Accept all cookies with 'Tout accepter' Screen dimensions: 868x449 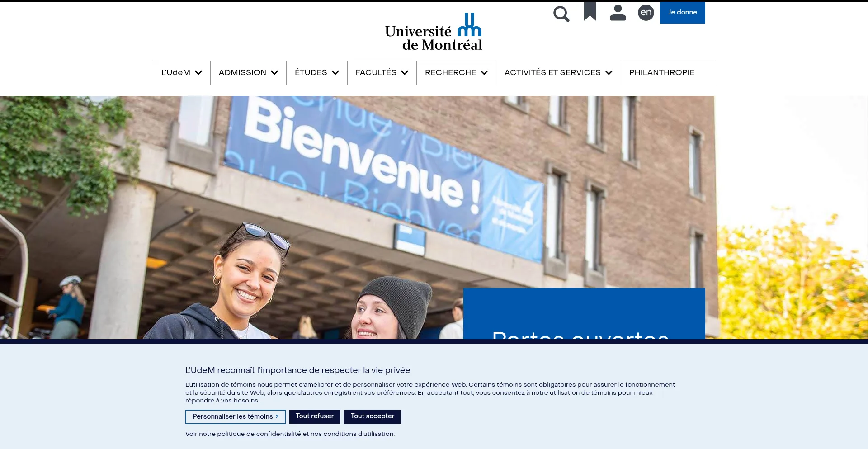373,417
